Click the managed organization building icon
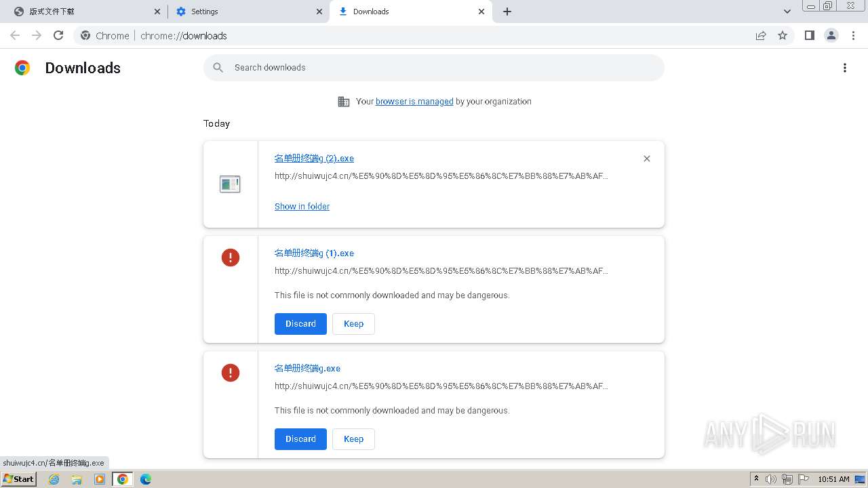Viewport: 868px width, 488px height. (344, 102)
